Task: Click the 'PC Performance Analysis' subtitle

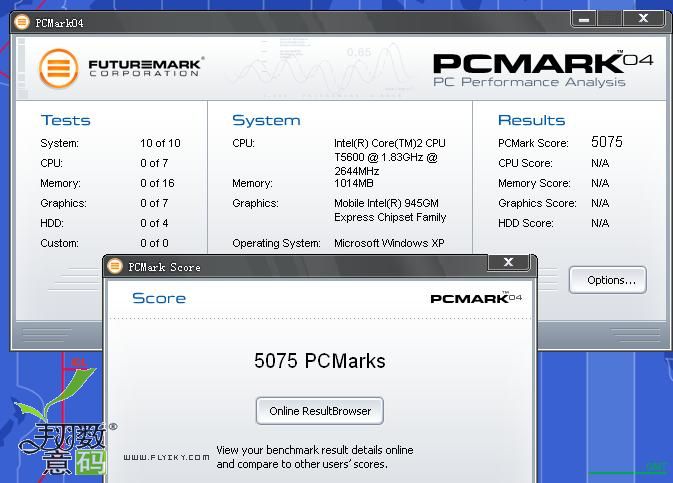Action: (x=529, y=82)
